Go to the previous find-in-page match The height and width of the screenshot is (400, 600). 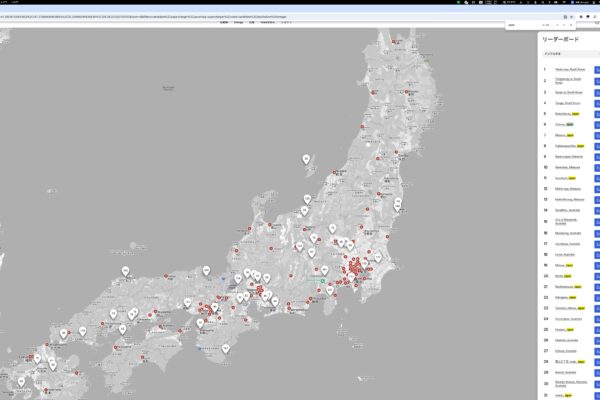[557, 25]
